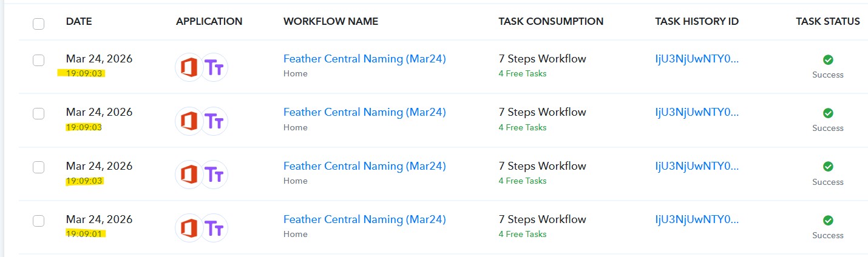Click the Text Formatter icon in the second row

[x=214, y=121]
